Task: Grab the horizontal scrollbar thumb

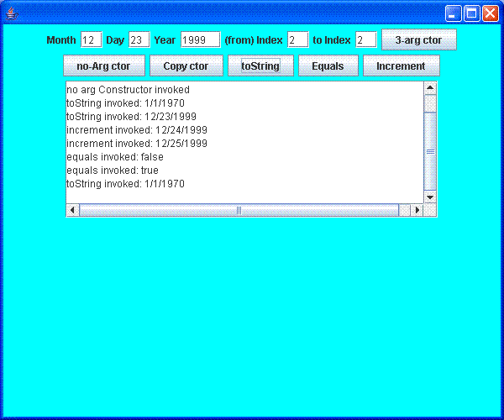Action: click(239, 210)
